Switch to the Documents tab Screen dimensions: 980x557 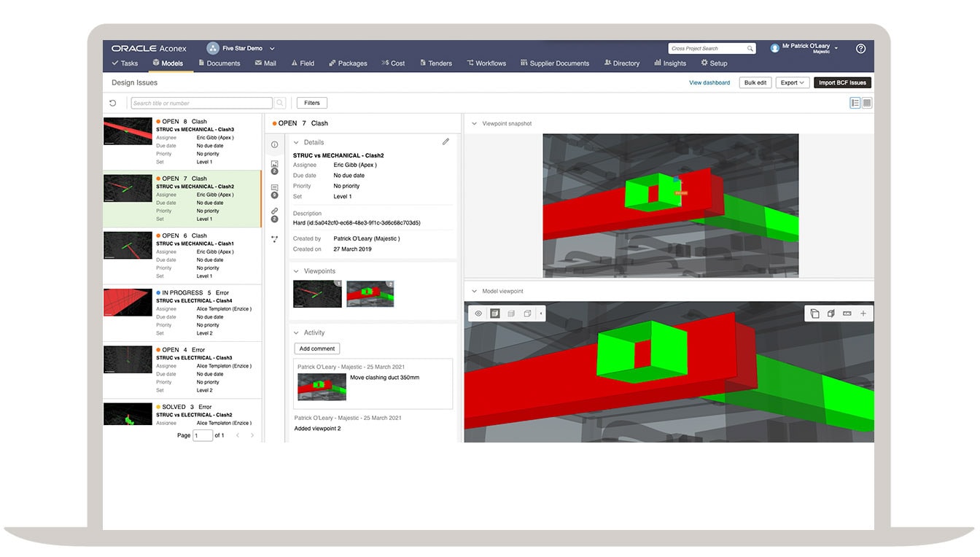coord(221,63)
